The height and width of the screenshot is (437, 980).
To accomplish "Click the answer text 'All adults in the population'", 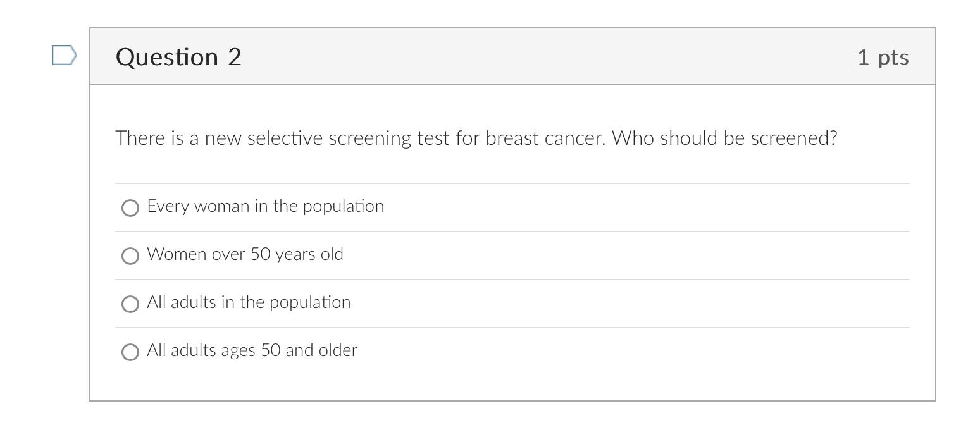I will tap(249, 302).
